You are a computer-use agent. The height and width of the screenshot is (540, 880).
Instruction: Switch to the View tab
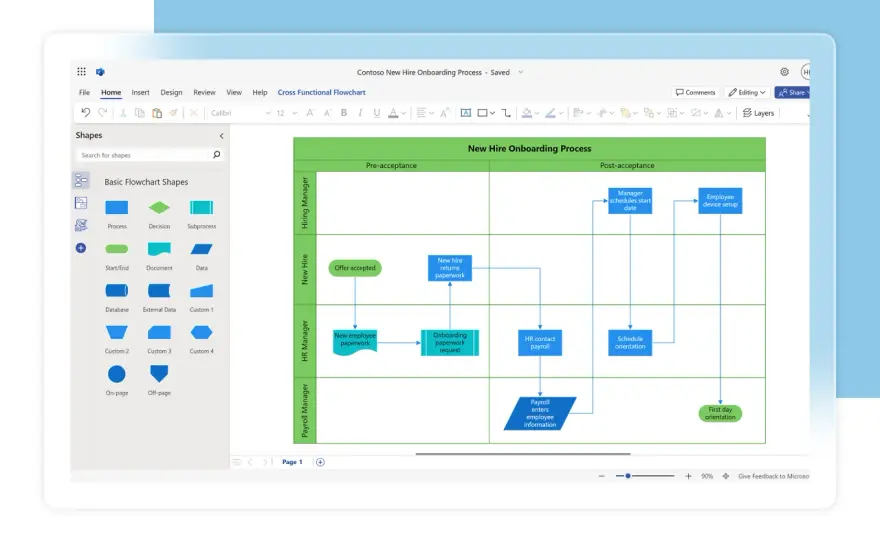point(234,92)
